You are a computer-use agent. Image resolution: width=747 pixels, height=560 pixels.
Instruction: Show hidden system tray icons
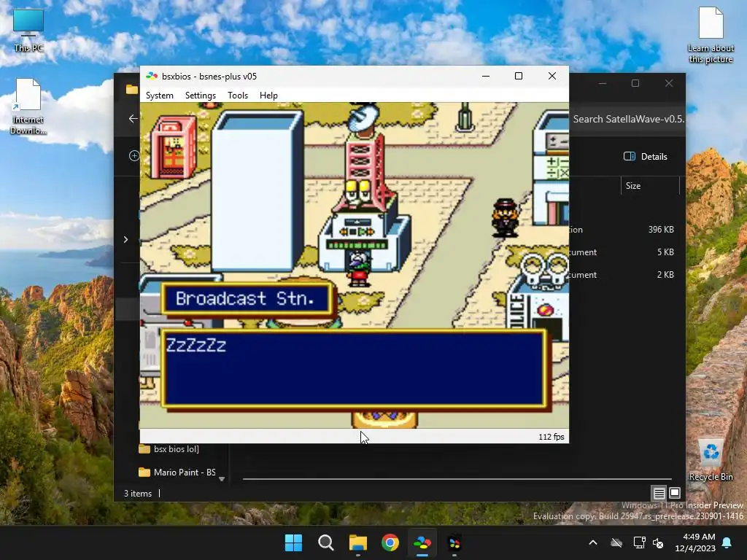(x=593, y=542)
